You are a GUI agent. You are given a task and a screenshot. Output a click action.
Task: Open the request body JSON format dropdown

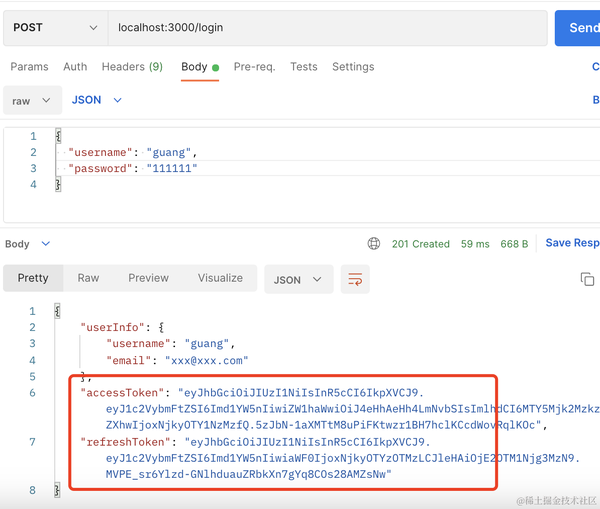[x=96, y=100]
